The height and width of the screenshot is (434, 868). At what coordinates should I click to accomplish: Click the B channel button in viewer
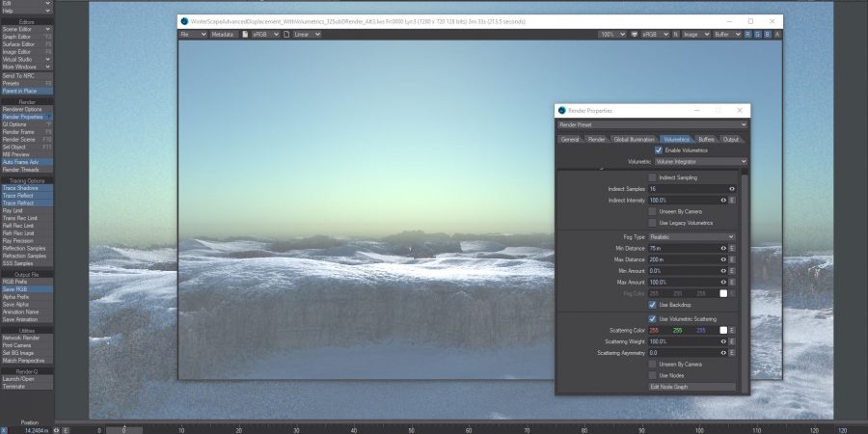(x=767, y=34)
